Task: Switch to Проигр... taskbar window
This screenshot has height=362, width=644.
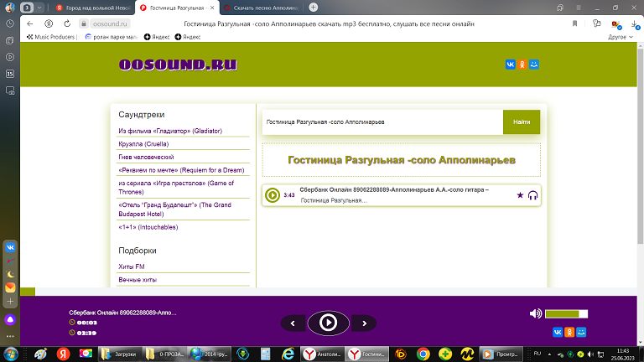Action: [x=501, y=354]
